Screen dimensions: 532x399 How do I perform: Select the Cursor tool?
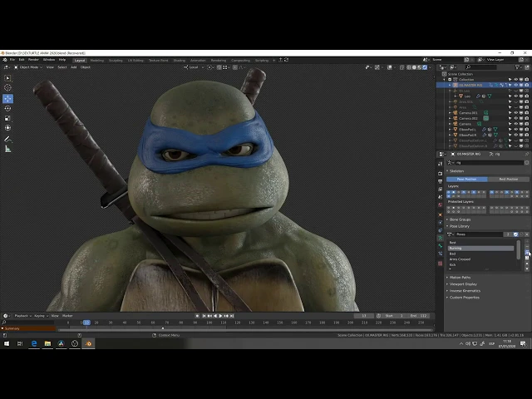[7, 88]
